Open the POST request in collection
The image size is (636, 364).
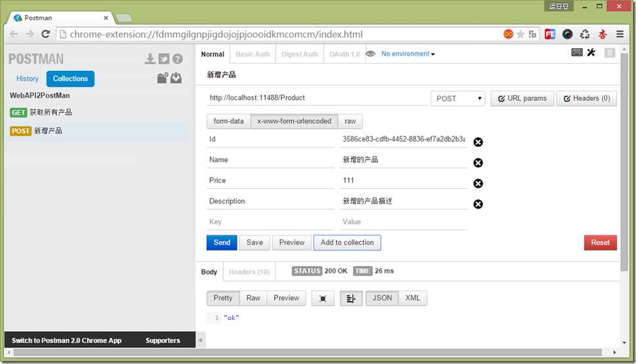click(97, 131)
